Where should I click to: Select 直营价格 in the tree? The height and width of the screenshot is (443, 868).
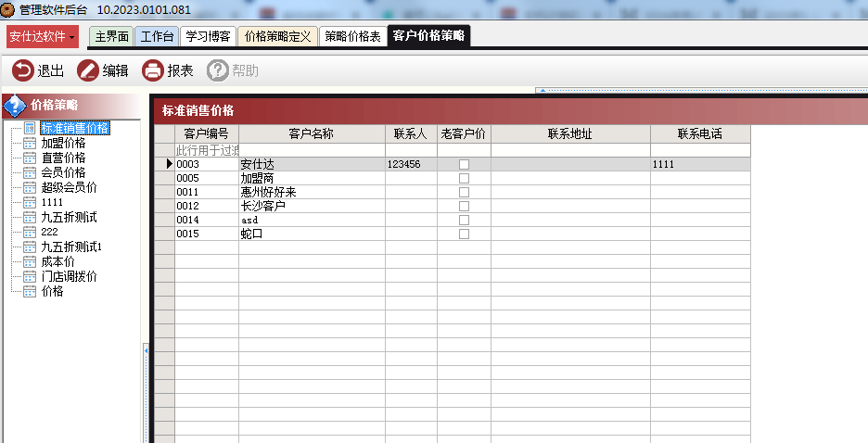coord(64,158)
